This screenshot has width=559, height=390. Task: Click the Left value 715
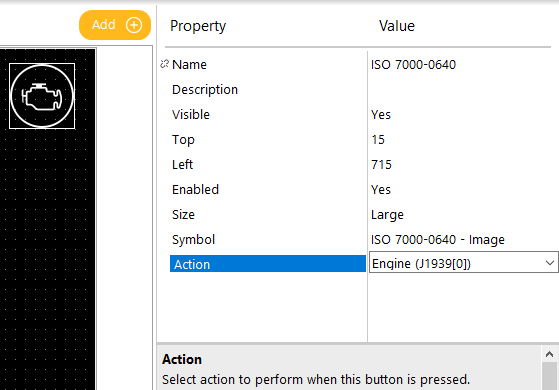click(x=381, y=164)
